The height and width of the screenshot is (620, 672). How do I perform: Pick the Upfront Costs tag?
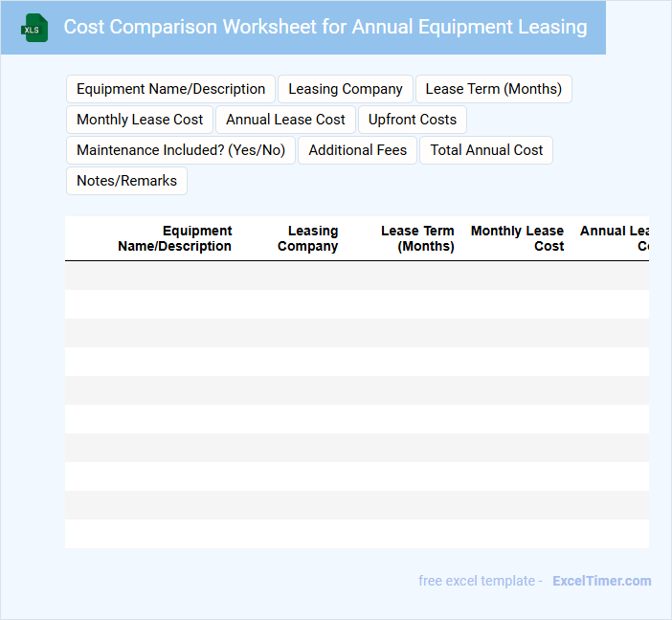click(x=413, y=120)
